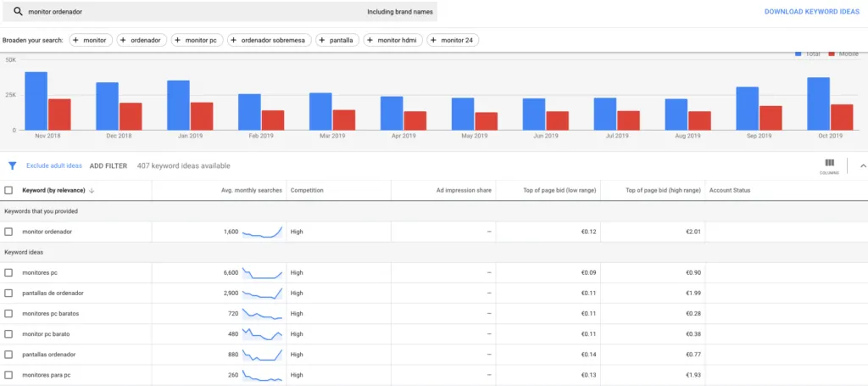The image size is (868, 386).
Task: Select keyword text 'monitor pc barato'
Action: [x=46, y=334]
